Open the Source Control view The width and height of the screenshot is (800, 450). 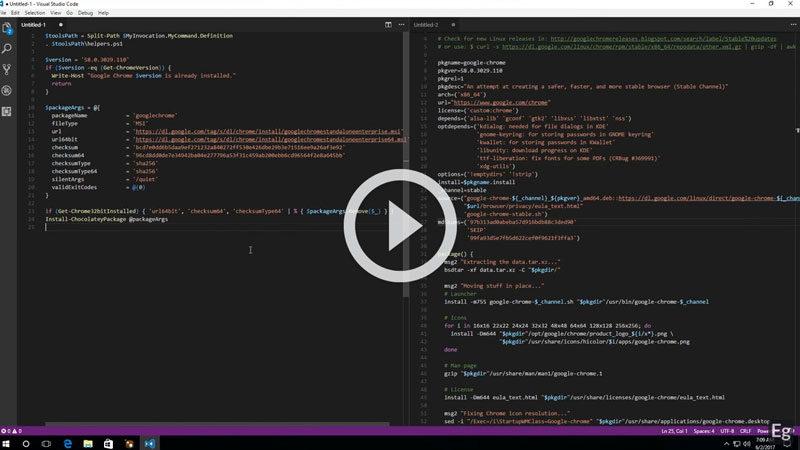point(7,69)
